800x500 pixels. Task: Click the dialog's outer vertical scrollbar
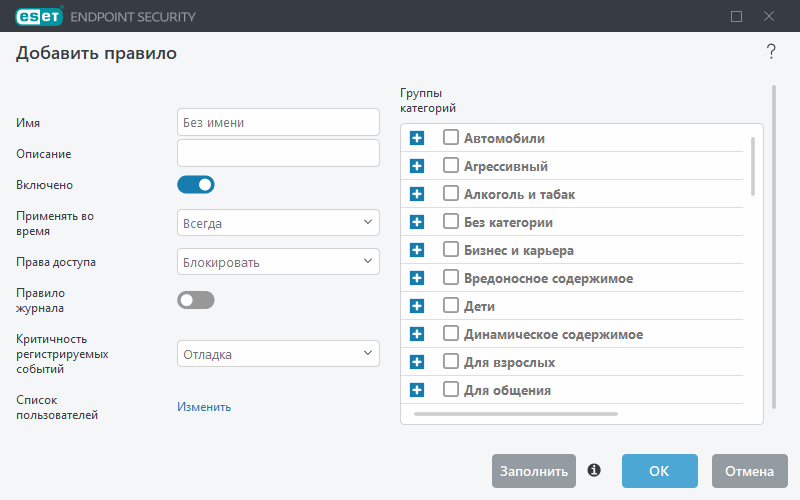pyautogui.click(x=774, y=247)
